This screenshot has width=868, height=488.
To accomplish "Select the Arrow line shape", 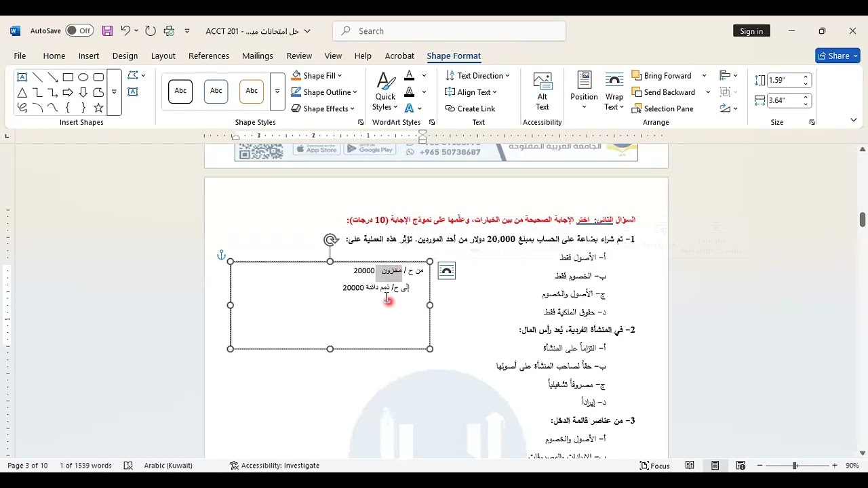I will (53, 77).
